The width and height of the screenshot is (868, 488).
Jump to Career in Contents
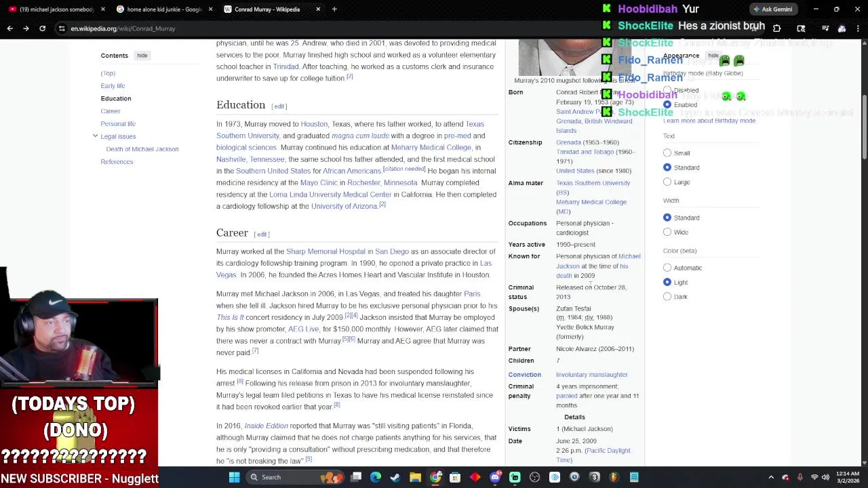click(111, 111)
